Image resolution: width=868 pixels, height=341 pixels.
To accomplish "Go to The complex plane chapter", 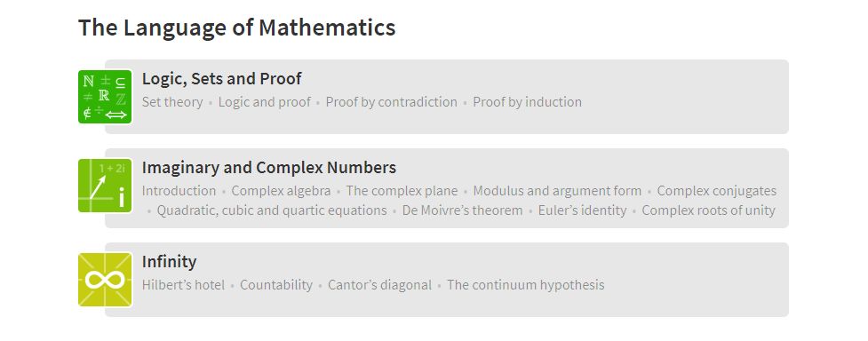I will click(x=402, y=191).
